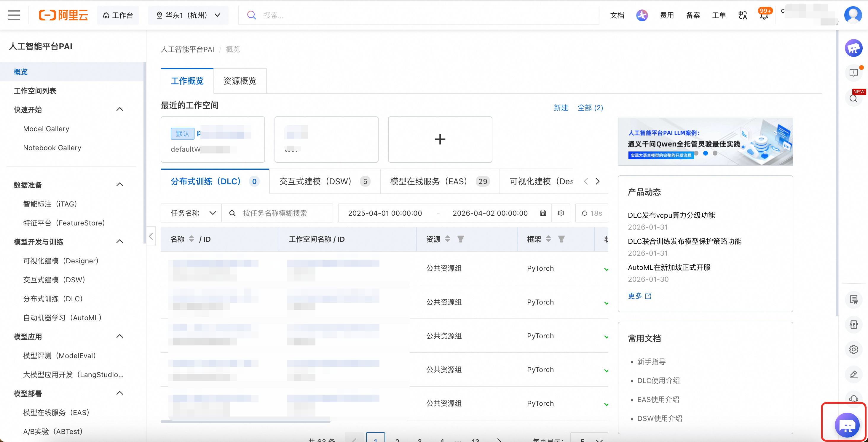Open the 默认 default workspace card
This screenshot has height=442, width=868.
point(213,139)
